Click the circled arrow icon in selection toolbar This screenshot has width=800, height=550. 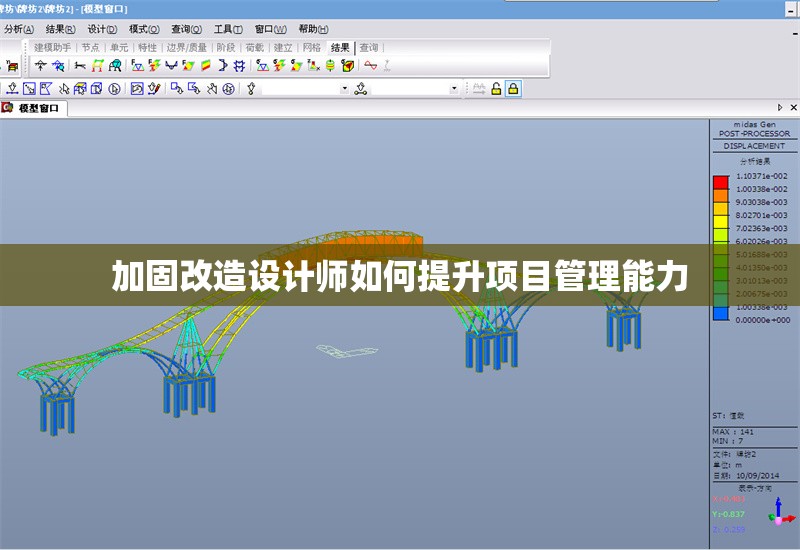113,89
